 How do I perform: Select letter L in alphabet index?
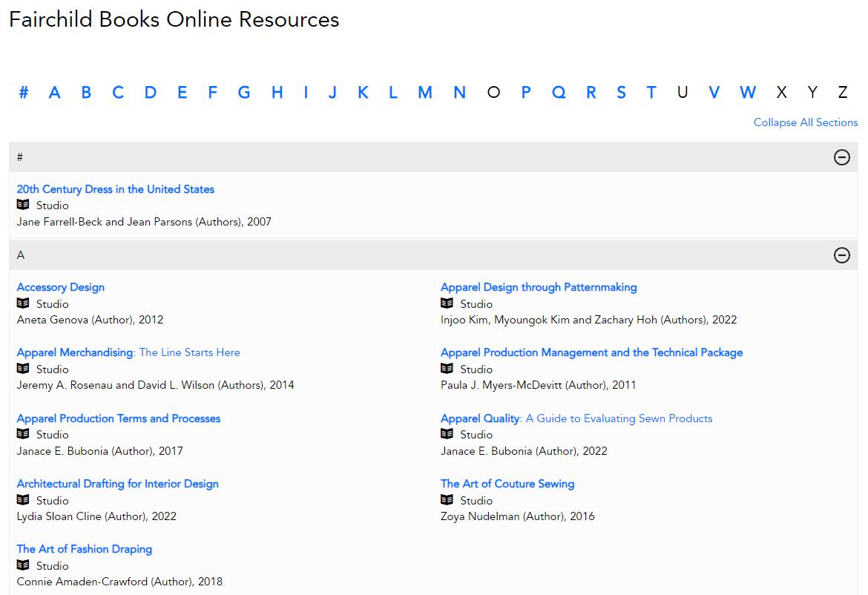pos(393,92)
